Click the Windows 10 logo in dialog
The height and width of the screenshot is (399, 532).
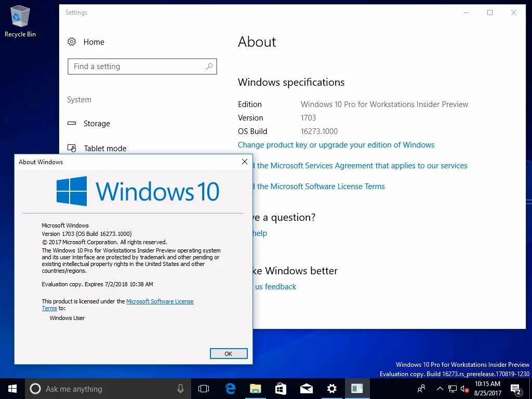point(138,191)
